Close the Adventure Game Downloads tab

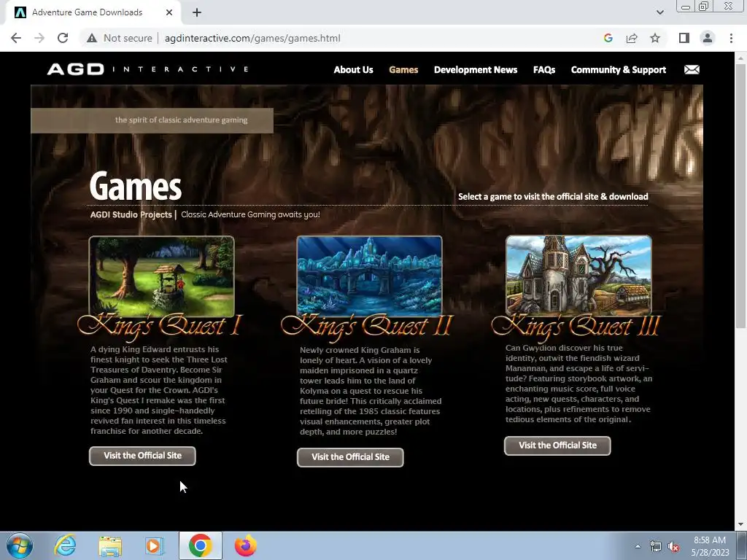tap(169, 12)
